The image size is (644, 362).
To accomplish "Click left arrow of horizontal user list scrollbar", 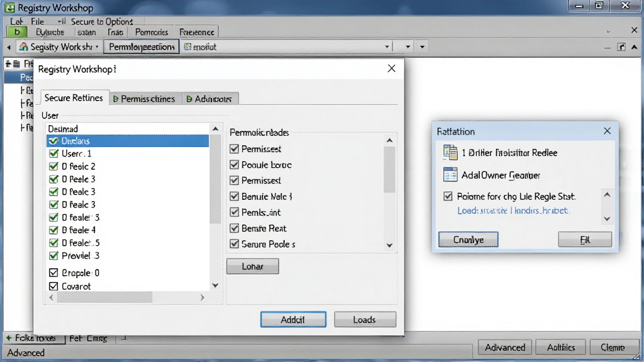I will pos(52,297).
